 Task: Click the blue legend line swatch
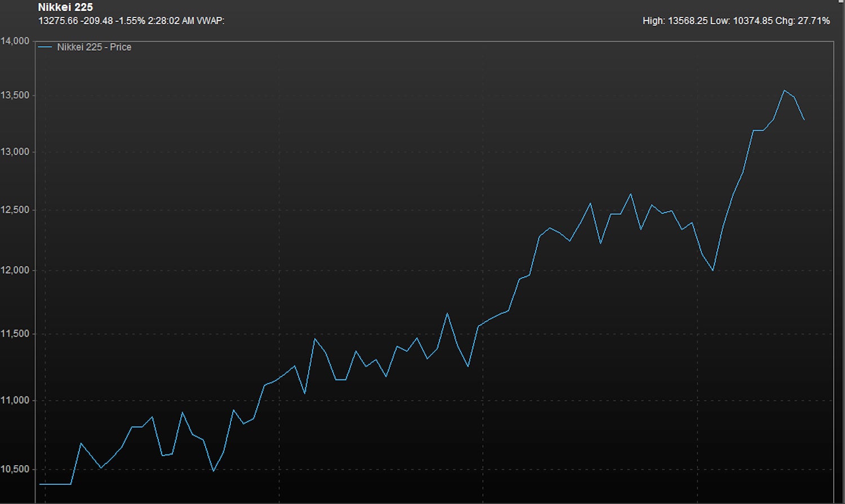tap(45, 47)
